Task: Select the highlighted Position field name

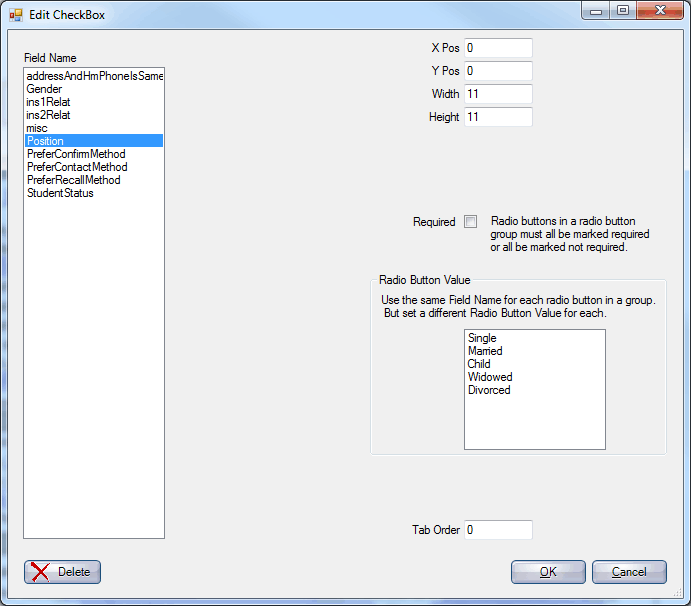Action: point(94,141)
